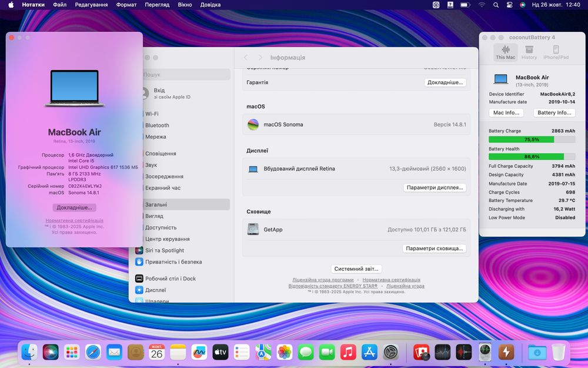Open the Формат menu
588x368 pixels.
click(x=126, y=5)
